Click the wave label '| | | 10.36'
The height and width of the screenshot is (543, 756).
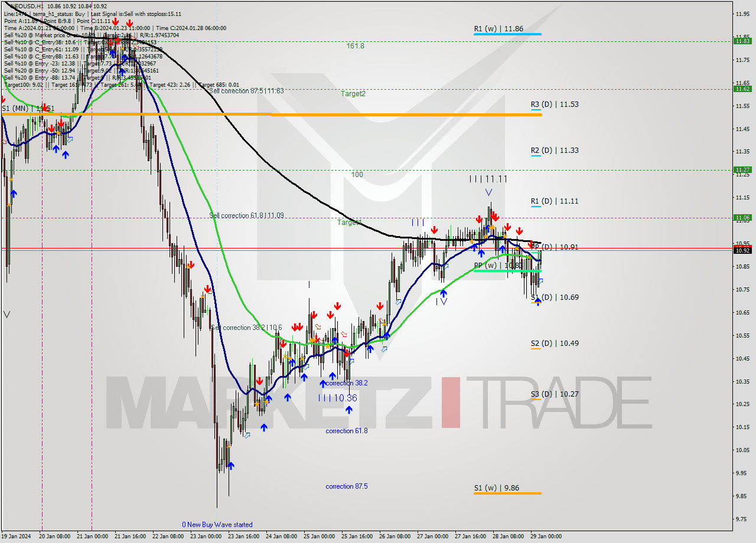coord(337,398)
